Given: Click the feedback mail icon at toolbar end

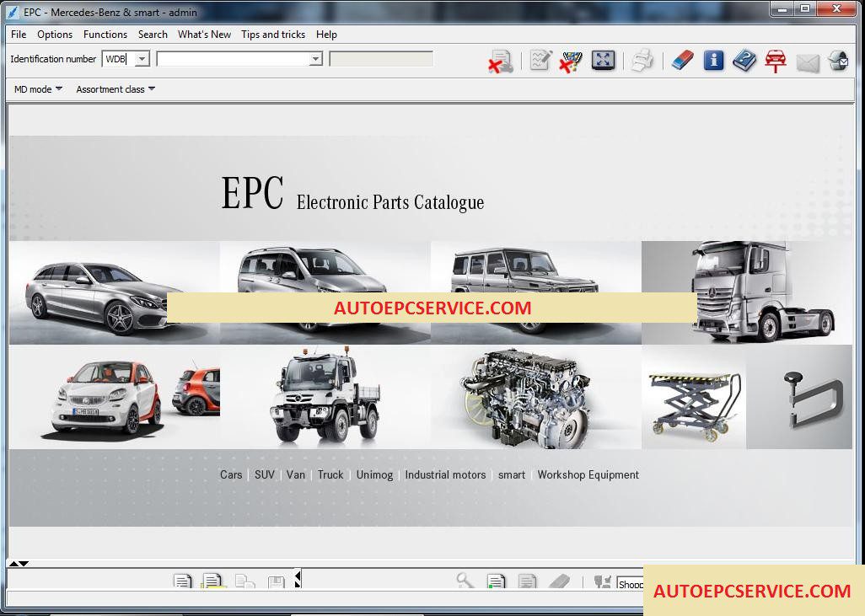Looking at the screenshot, I should (839, 60).
